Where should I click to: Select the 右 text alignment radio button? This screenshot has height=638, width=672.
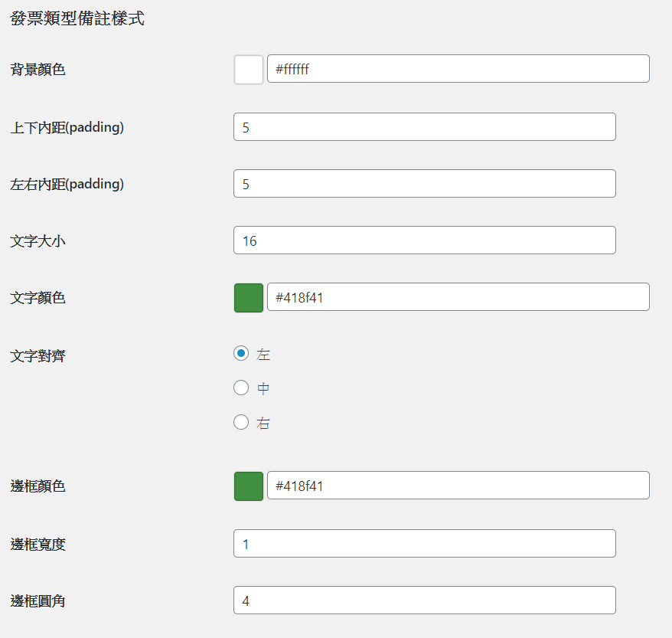[x=241, y=422]
